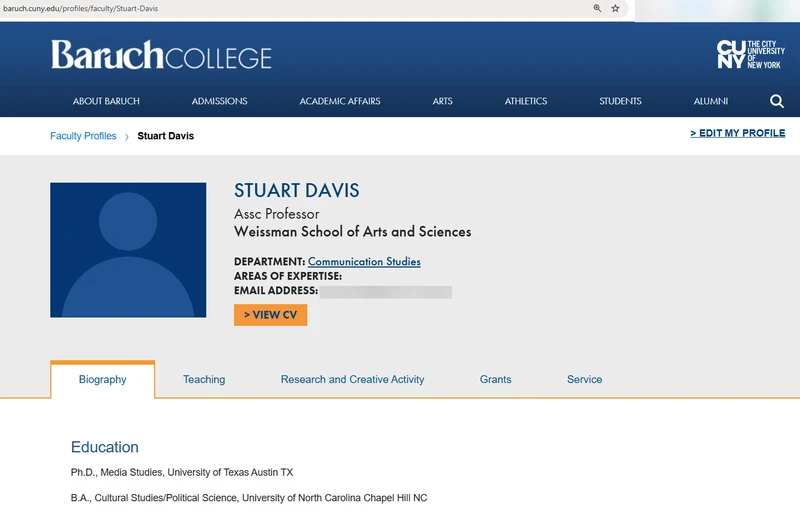The width and height of the screenshot is (800, 524).
Task: Open the site search magnifier icon
Action: pos(777,101)
